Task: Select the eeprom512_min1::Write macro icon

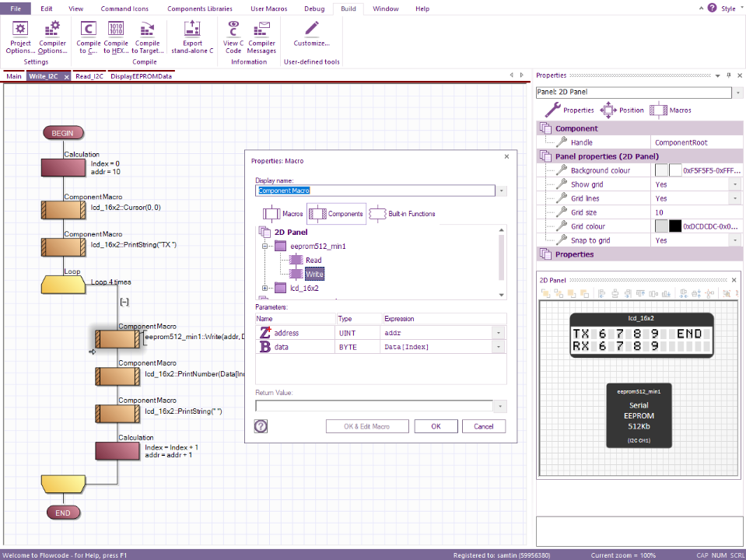Action: coord(117,339)
